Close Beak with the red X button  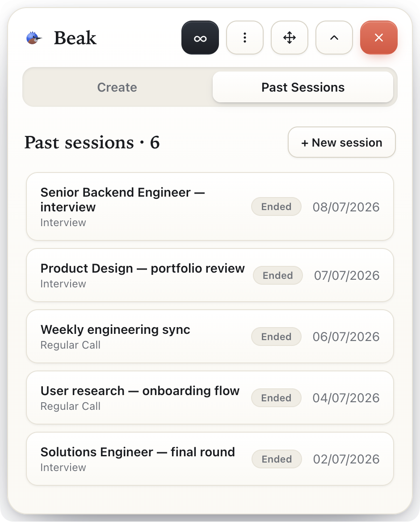coord(379,38)
